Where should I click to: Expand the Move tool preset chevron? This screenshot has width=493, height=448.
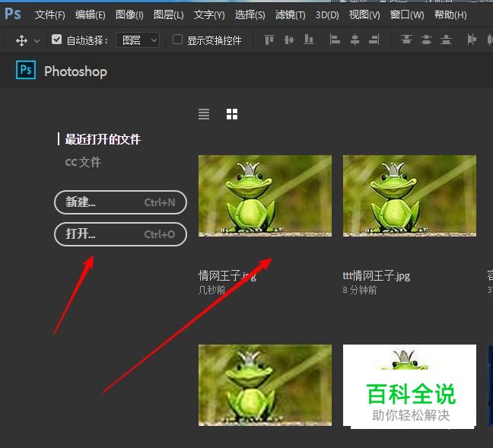37,41
